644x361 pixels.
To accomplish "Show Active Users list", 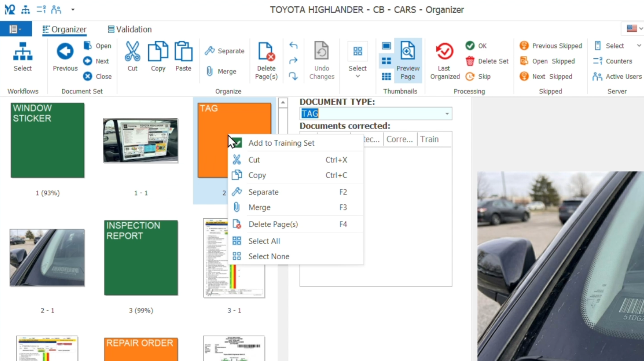I will click(x=617, y=76).
